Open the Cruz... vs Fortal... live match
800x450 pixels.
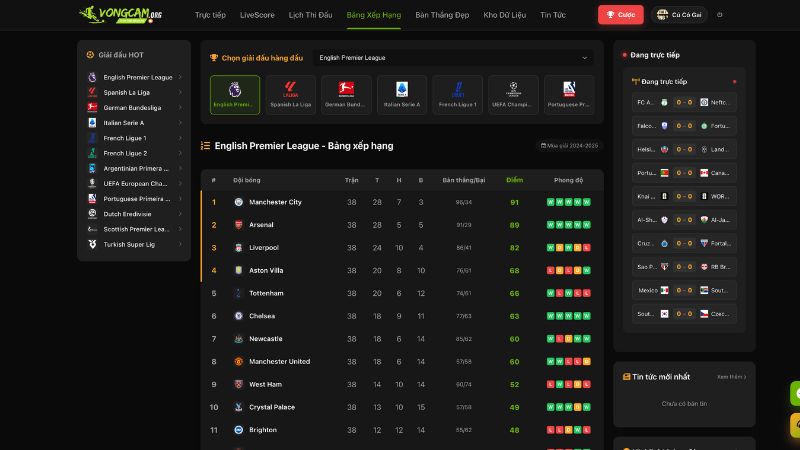click(684, 243)
